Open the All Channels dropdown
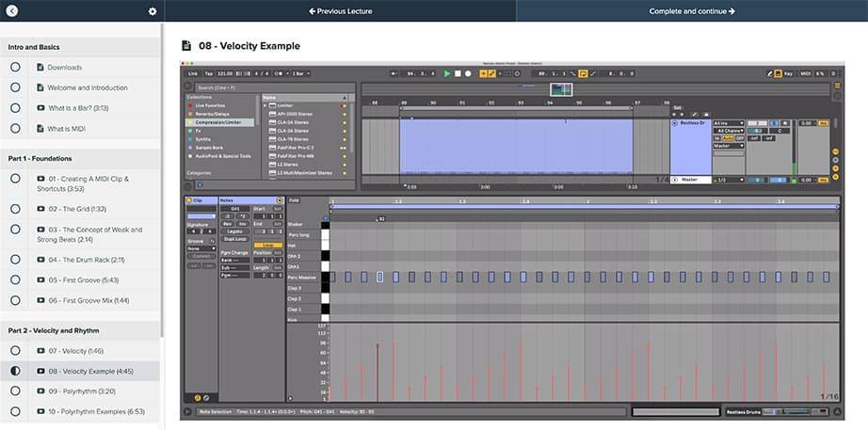 (729, 131)
